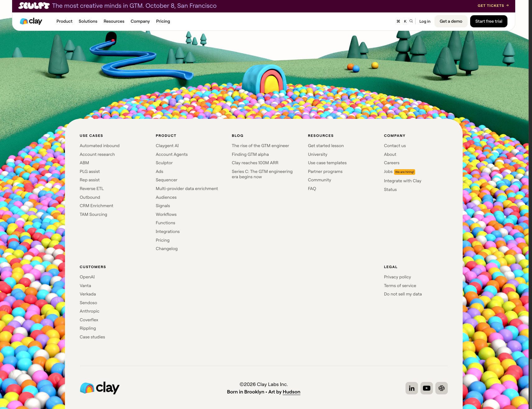532x409 pixels.
Task: Open the Case studies link
Action: click(92, 337)
